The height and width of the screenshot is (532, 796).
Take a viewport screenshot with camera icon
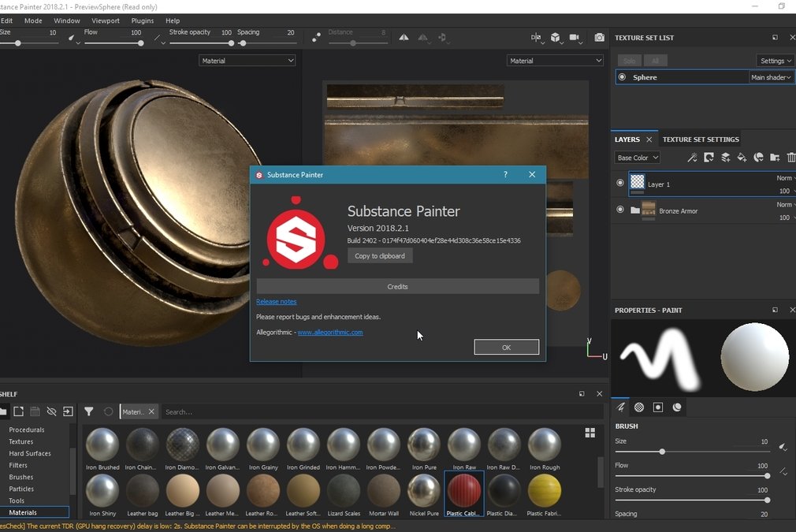[599, 38]
